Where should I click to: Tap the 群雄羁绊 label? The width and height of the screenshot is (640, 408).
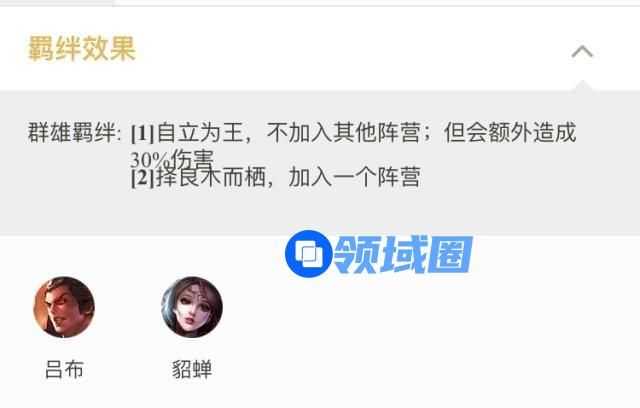tap(74, 133)
